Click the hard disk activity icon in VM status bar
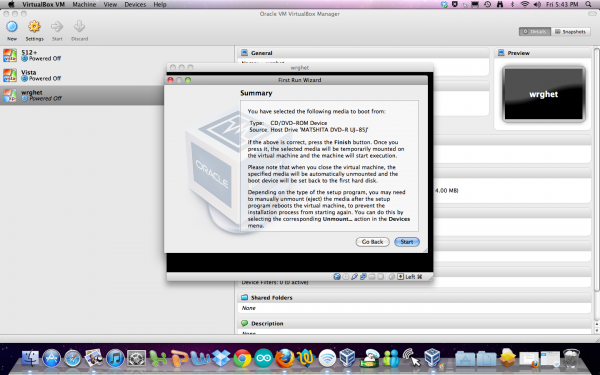The height and width of the screenshot is (375, 600). click(337, 277)
